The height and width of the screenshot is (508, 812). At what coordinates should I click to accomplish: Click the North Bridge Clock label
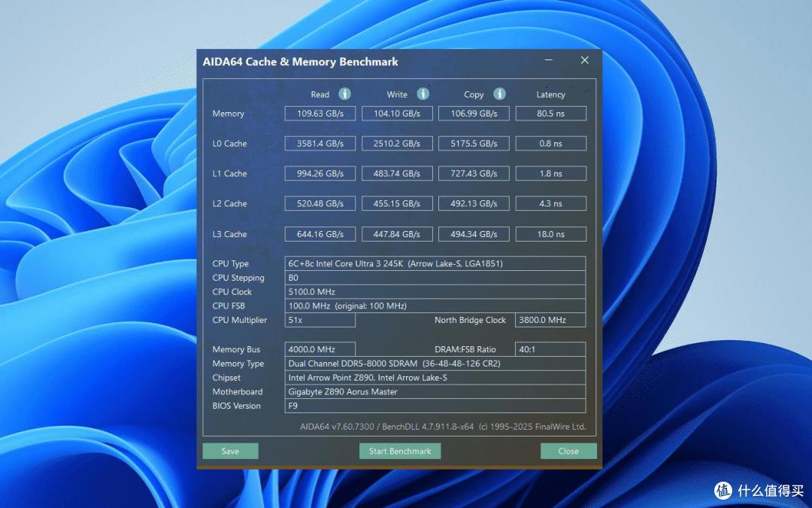pos(470,320)
